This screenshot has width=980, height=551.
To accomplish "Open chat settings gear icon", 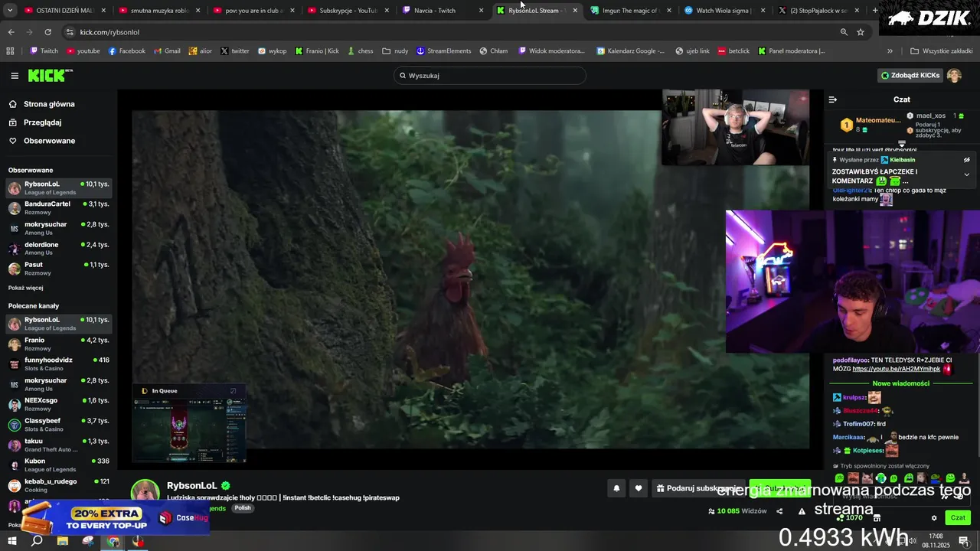I will [933, 518].
